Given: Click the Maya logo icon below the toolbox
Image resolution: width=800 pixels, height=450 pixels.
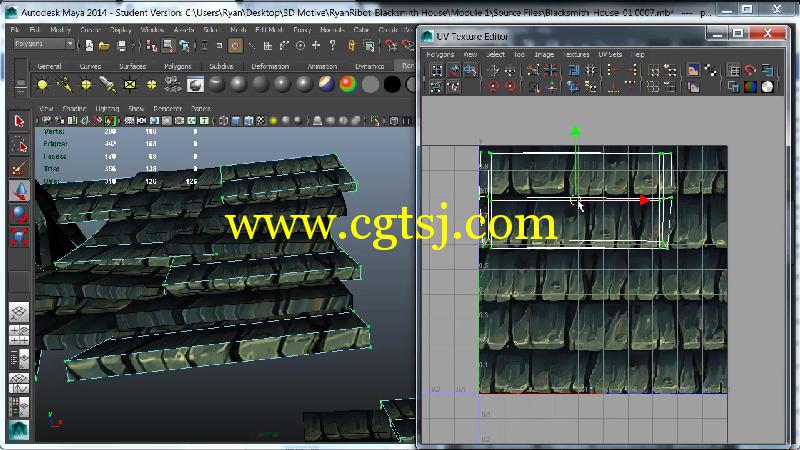Looking at the screenshot, I should click(19, 430).
